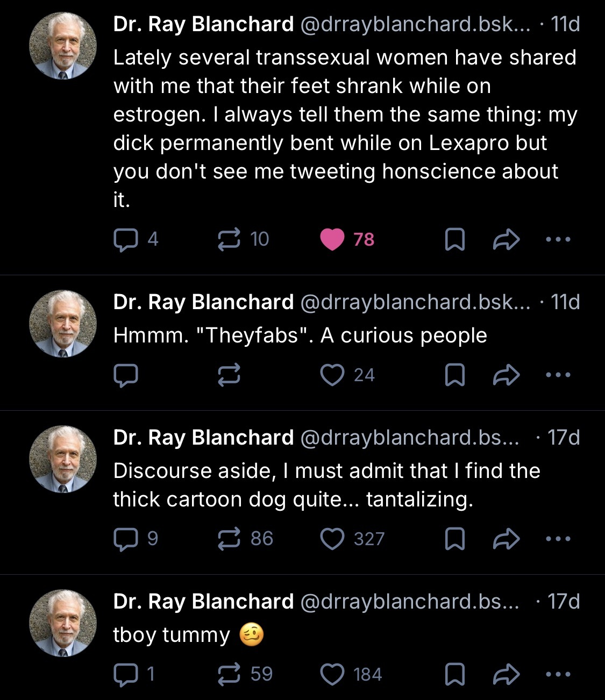Screen dimensions: 605x700
Task: Like the "tboy tummy" post
Action: (x=332, y=674)
